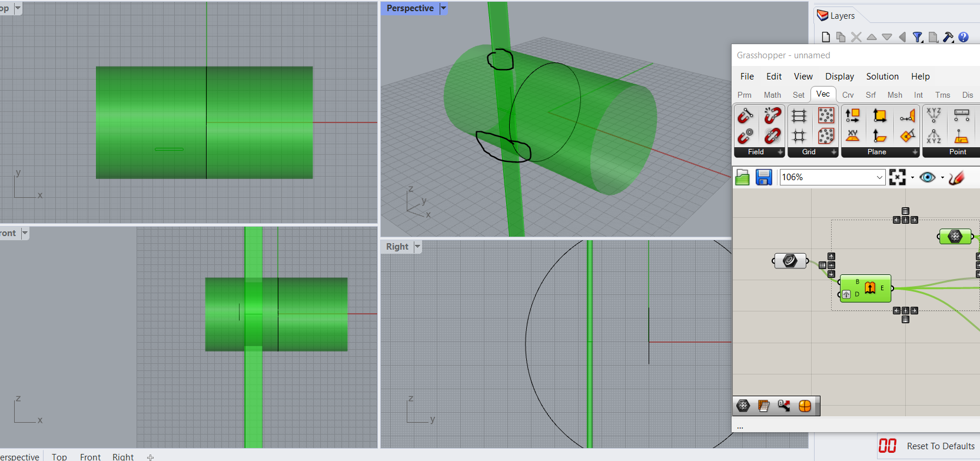Select the green component with B, D, E ports
The image size is (980, 461).
(x=865, y=288)
